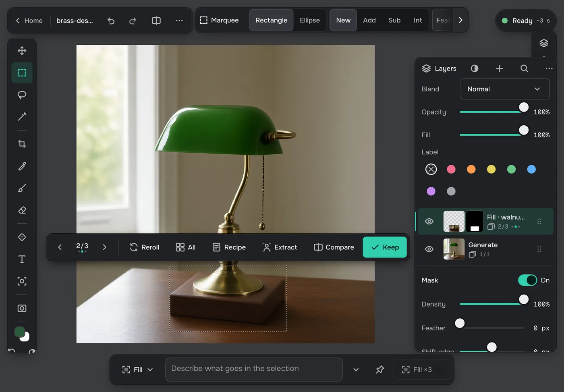564x392 pixels.
Task: Hide the Fill walnut layer
Action: 429,221
